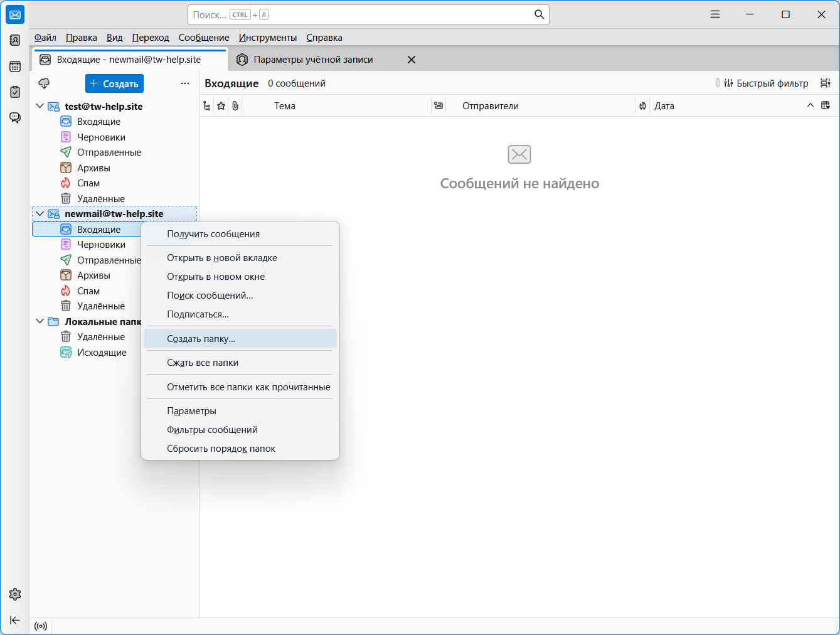The image size is (840, 635).
Task: Select Отправленные folder under test@tw-help.site
Action: tap(114, 152)
